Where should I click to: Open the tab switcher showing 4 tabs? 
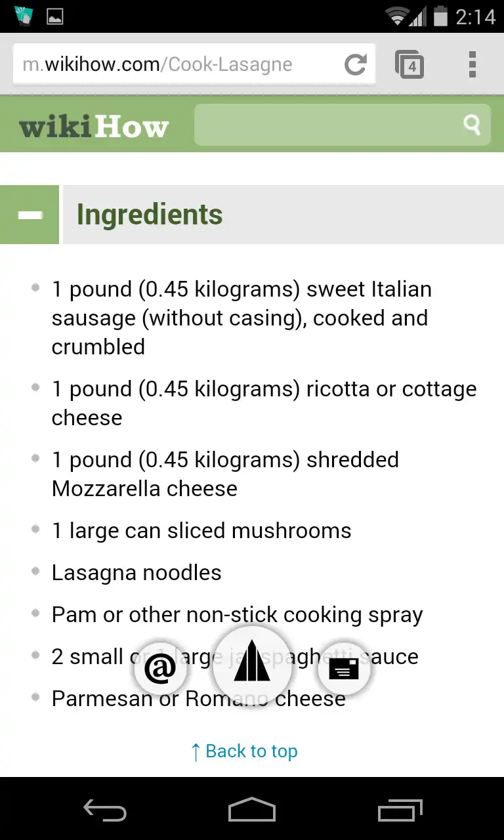(x=409, y=64)
